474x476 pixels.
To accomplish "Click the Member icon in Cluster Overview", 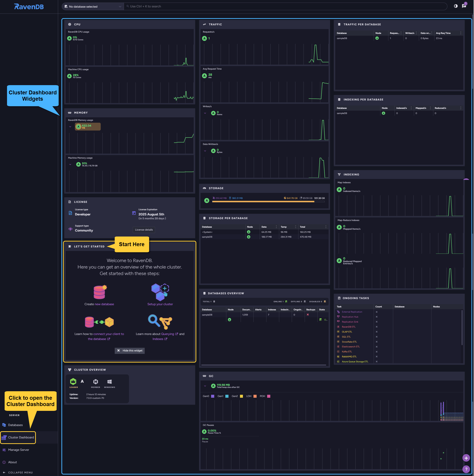I will point(96,382).
